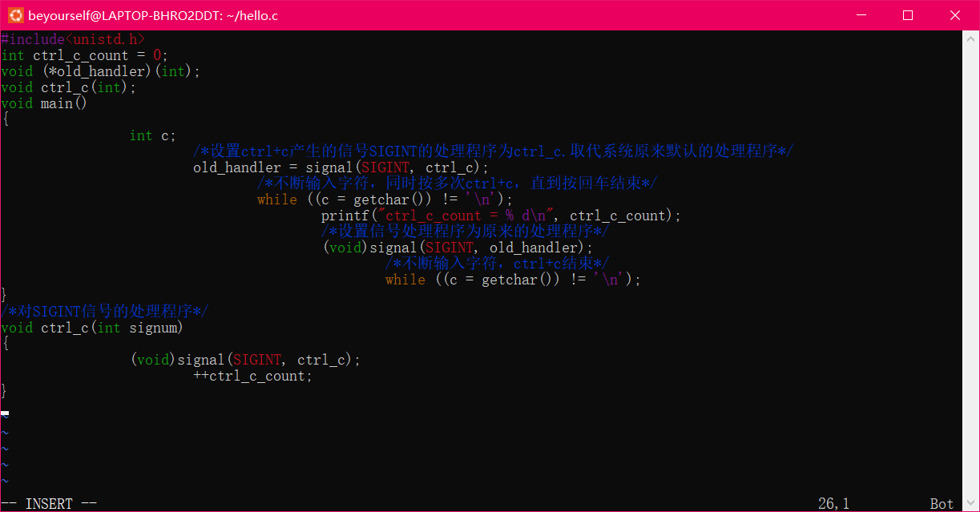Click the #include<unistd.h> line

point(72,38)
